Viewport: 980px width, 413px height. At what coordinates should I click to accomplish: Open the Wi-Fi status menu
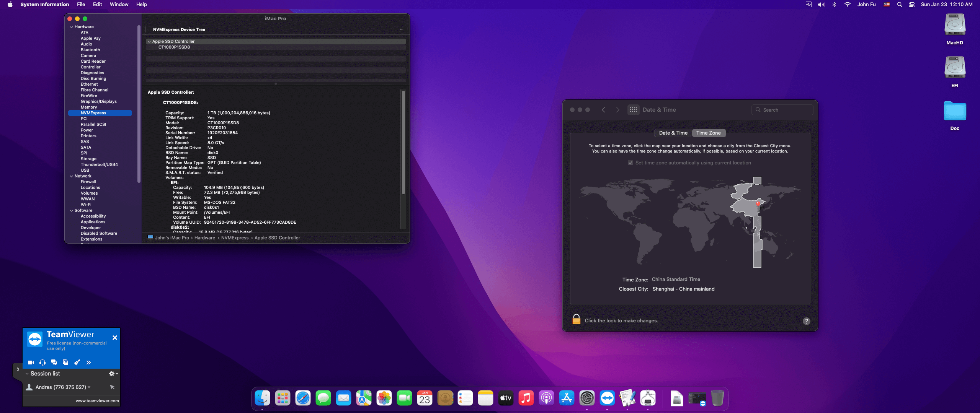848,5
